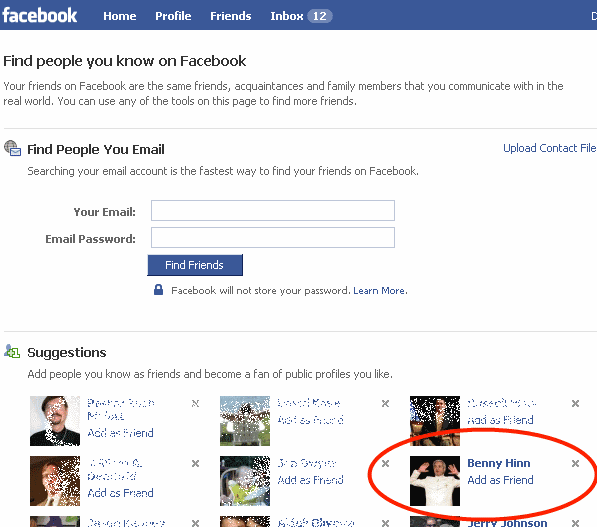The width and height of the screenshot is (597, 527).
Task: Open the Friends menu item
Action: pos(231,16)
